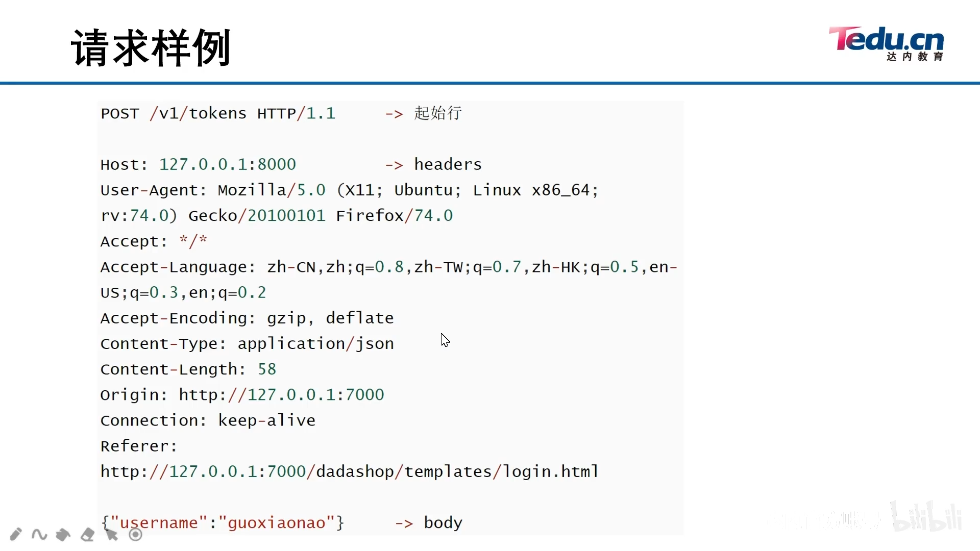Click the slide title 请求样例
This screenshot has height=551, width=980.
tap(151, 48)
